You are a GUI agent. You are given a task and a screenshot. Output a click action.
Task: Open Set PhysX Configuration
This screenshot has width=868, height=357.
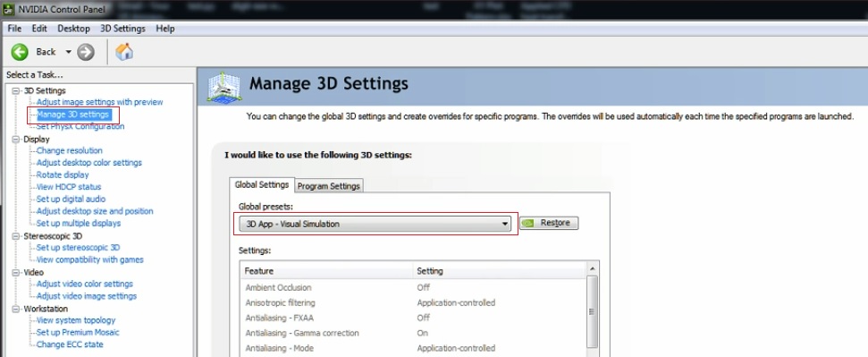coord(80,126)
